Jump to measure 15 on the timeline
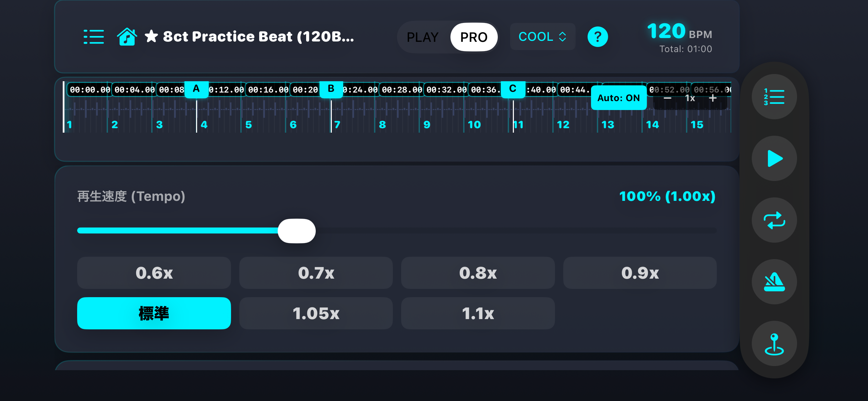 697,124
